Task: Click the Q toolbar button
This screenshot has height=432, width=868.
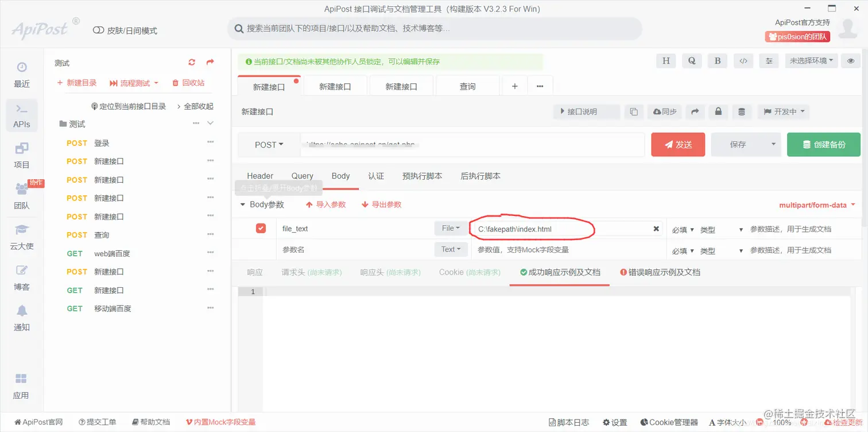Action: pos(692,61)
